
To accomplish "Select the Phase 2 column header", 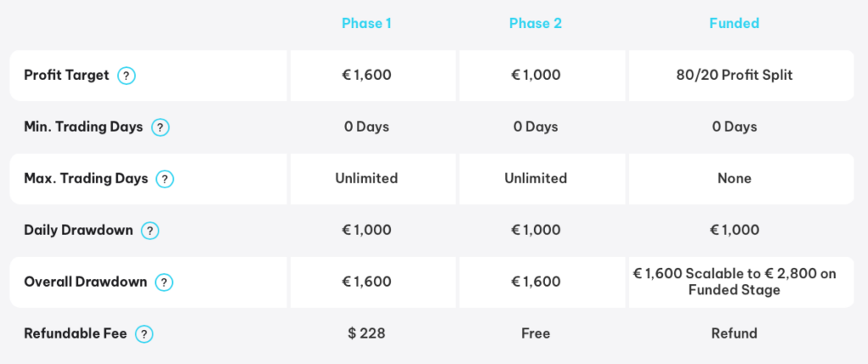I will (x=536, y=23).
